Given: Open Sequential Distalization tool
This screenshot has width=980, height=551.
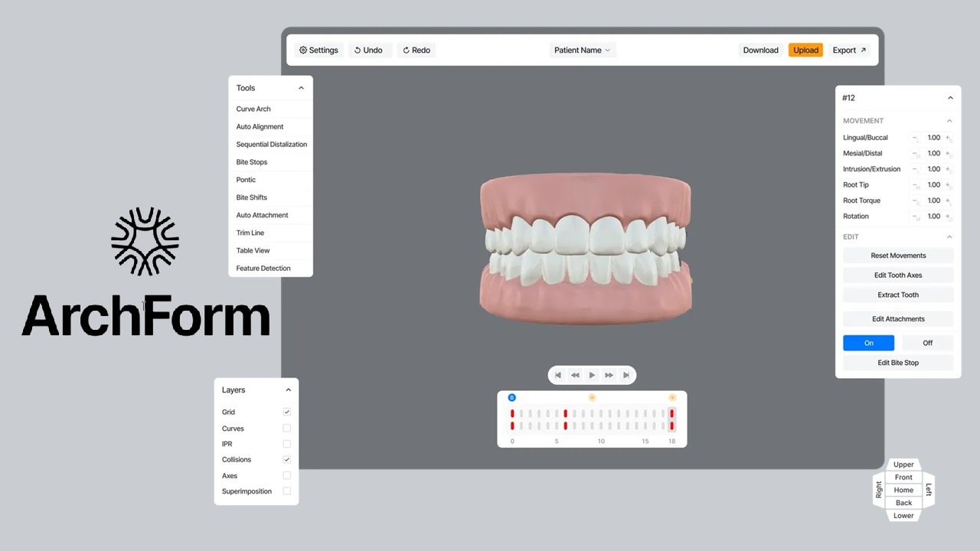Looking at the screenshot, I should 270,145.
